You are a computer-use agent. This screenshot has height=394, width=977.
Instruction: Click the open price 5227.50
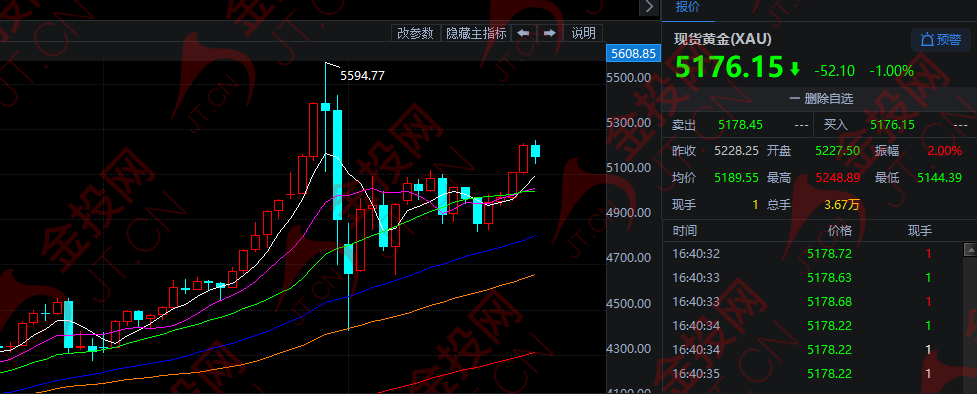pos(837,151)
